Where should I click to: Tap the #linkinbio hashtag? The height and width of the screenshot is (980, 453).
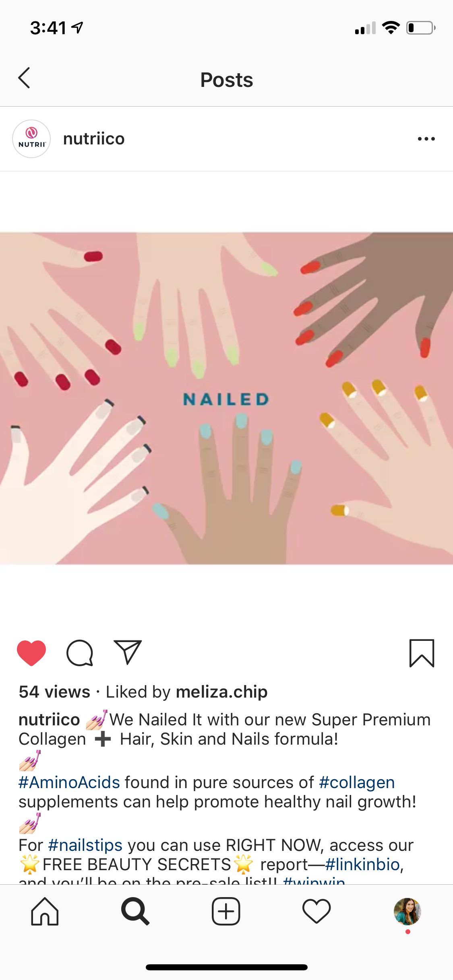coord(362,865)
